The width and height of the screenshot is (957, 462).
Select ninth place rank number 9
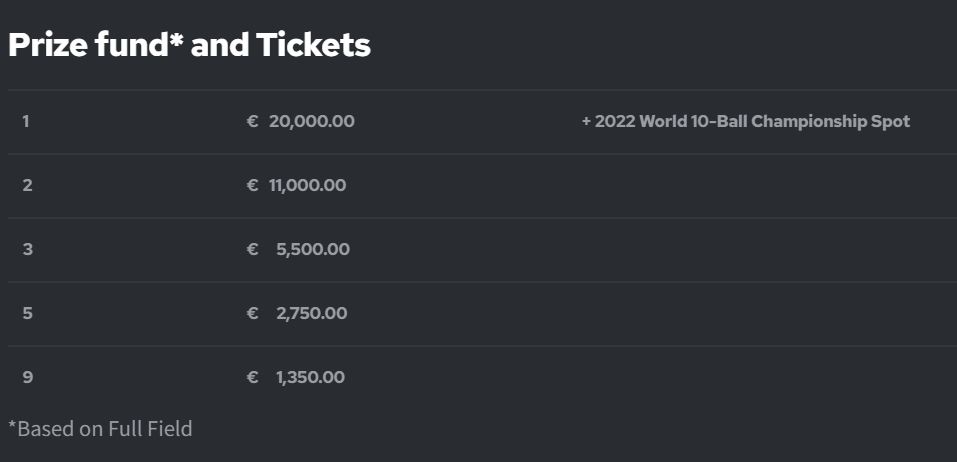point(27,378)
